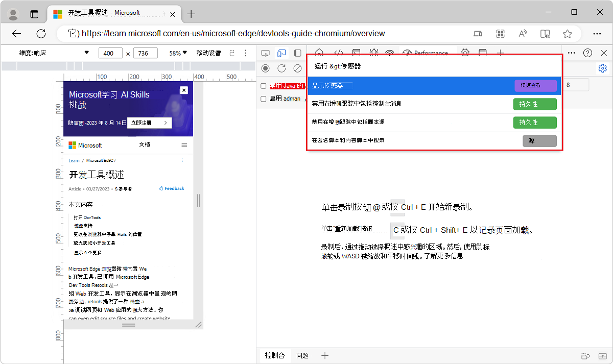The image size is (613, 364).
Task: Add a new panel with the plus icon
Action: tap(500, 53)
